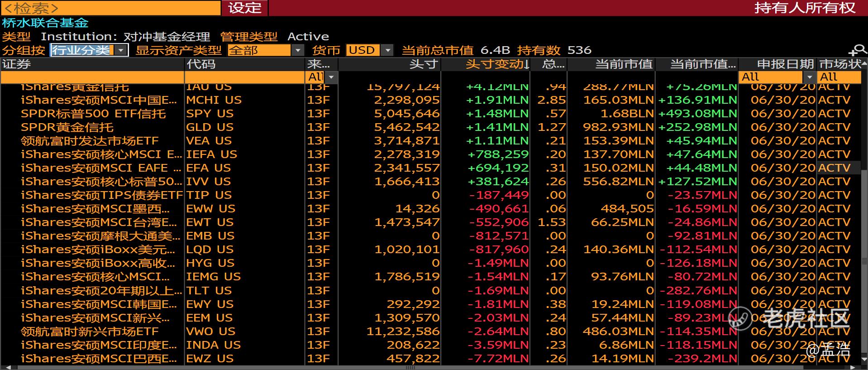The height and width of the screenshot is (370, 868).
Task: Sort by the 证券 column header
Action: point(92,64)
